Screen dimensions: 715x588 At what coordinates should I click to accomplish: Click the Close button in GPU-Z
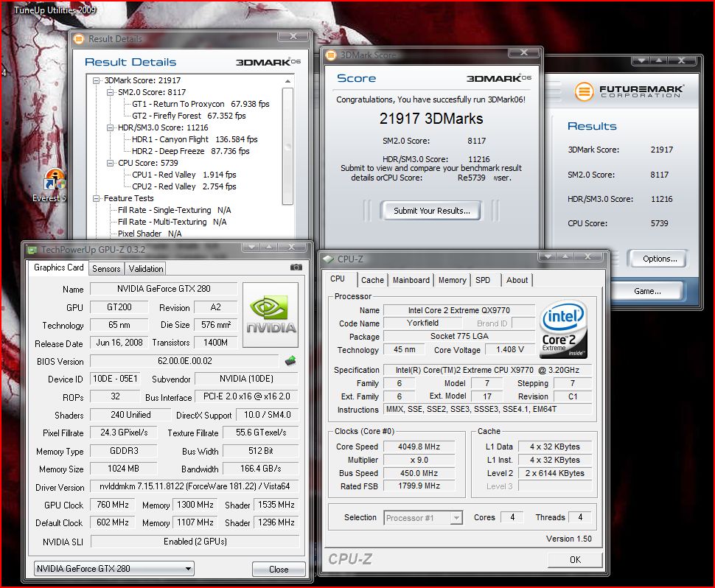click(x=279, y=570)
